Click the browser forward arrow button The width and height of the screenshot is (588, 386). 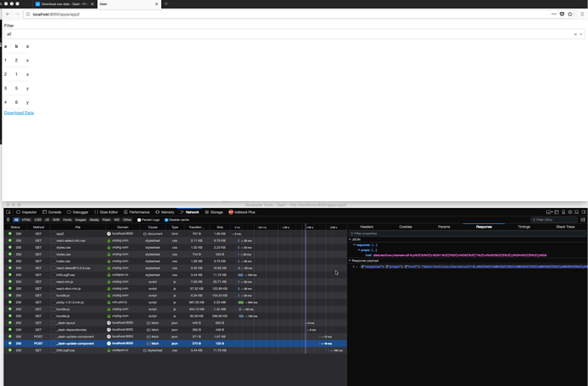pos(17,14)
